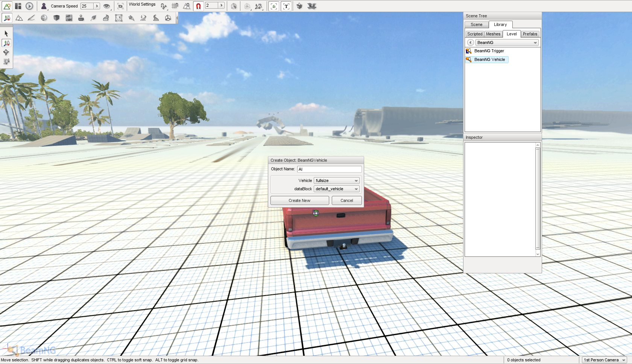Open the camera type person icon
This screenshot has height=364, width=632.
[x=44, y=6]
